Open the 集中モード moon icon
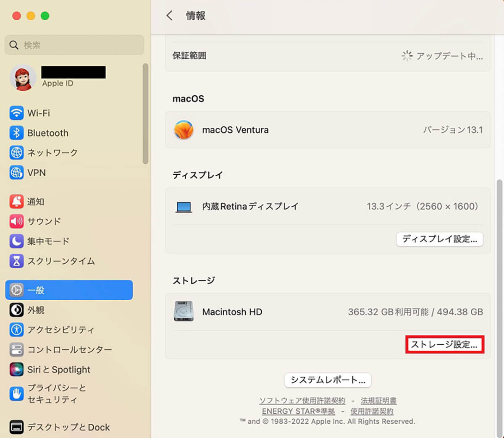This screenshot has width=504, height=438. click(16, 241)
